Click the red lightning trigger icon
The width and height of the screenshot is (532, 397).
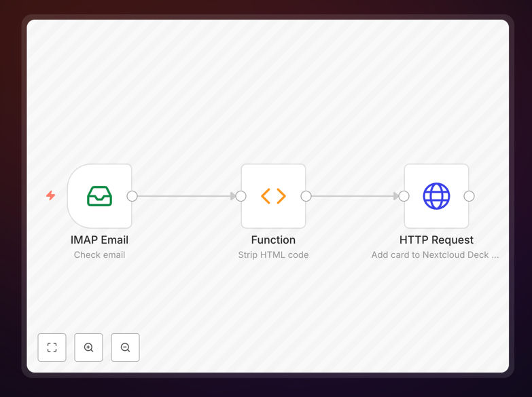point(50,195)
